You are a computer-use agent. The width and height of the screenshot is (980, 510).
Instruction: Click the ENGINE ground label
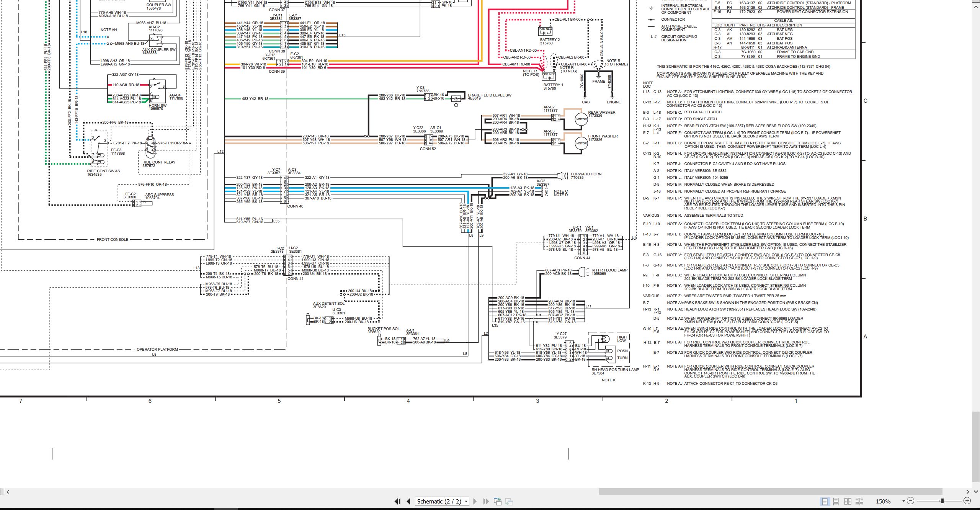[614, 102]
